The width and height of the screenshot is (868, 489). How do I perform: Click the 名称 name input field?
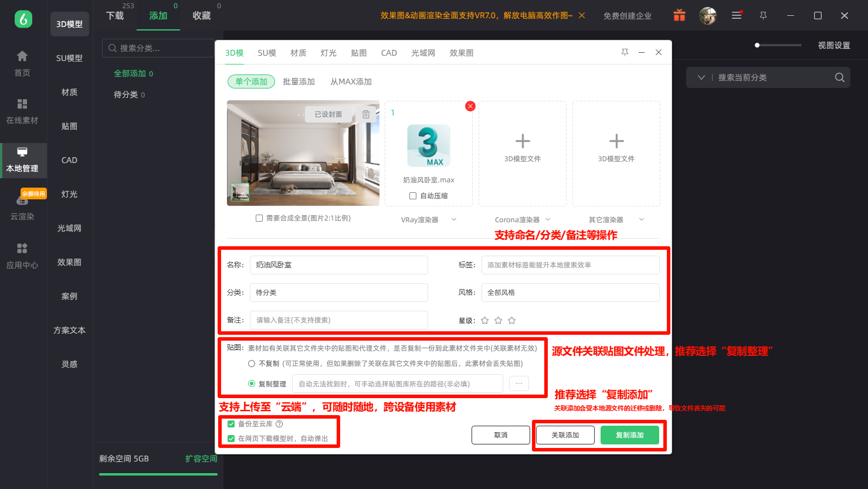click(339, 265)
